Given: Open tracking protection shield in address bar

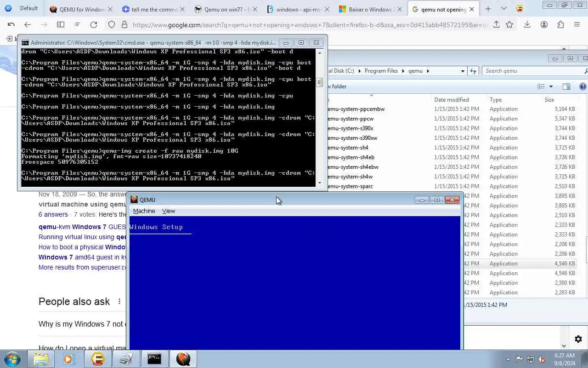Looking at the screenshot, I should coord(112,25).
